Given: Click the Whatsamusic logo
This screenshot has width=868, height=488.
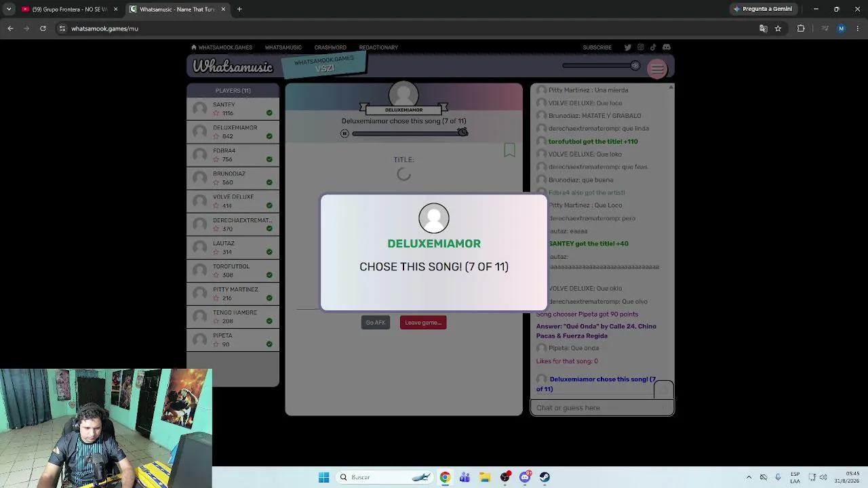Looking at the screenshot, I should click(x=233, y=66).
